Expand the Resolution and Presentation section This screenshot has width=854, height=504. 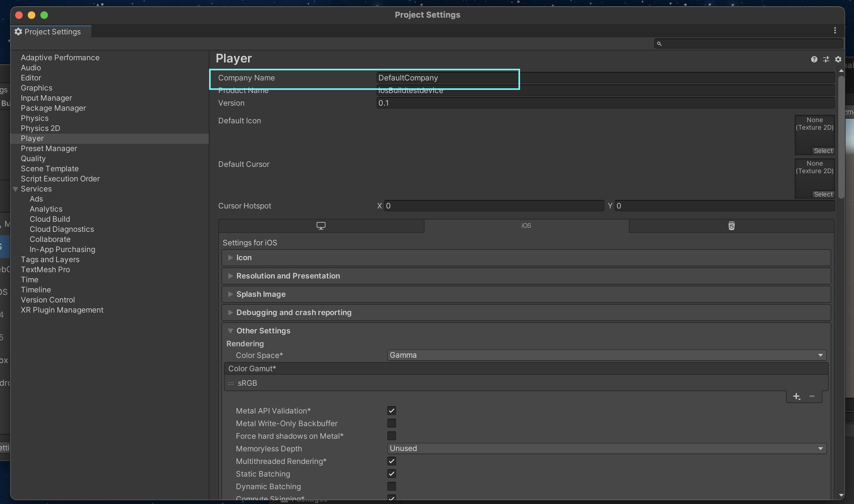[x=288, y=276]
